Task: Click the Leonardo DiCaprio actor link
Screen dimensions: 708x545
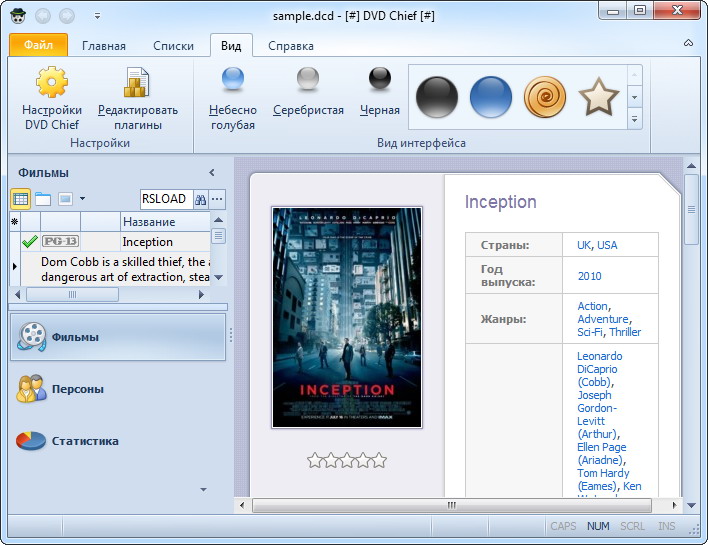Action: pyautogui.click(x=599, y=362)
